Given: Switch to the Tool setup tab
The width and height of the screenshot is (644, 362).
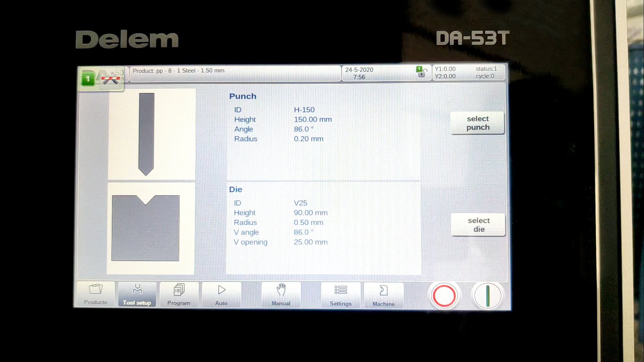Looking at the screenshot, I should point(137,294).
